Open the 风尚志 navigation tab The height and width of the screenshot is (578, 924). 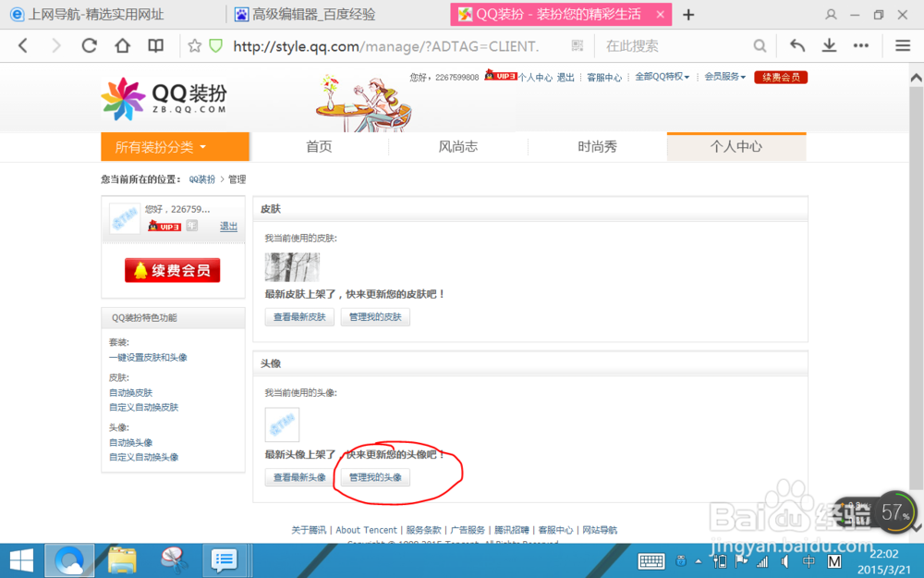click(458, 147)
